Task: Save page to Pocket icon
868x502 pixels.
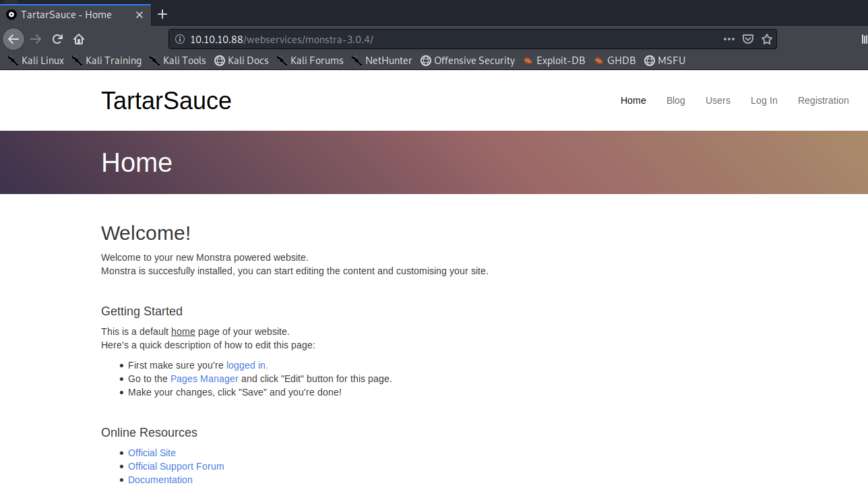Action: coord(747,39)
